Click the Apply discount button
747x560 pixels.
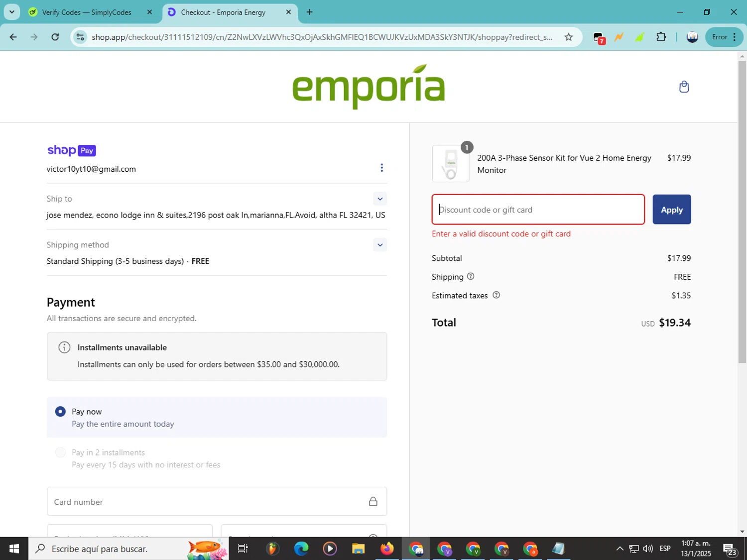point(671,210)
